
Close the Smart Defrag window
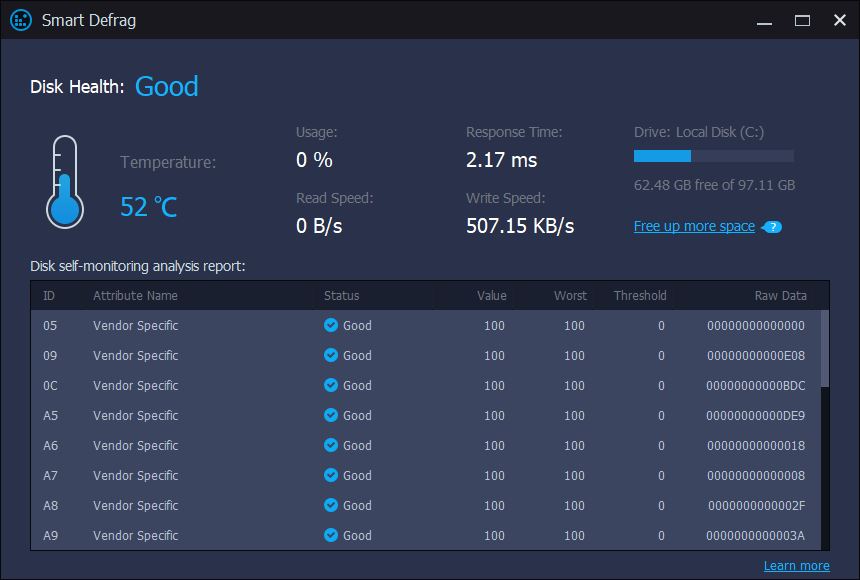pyautogui.click(x=840, y=20)
